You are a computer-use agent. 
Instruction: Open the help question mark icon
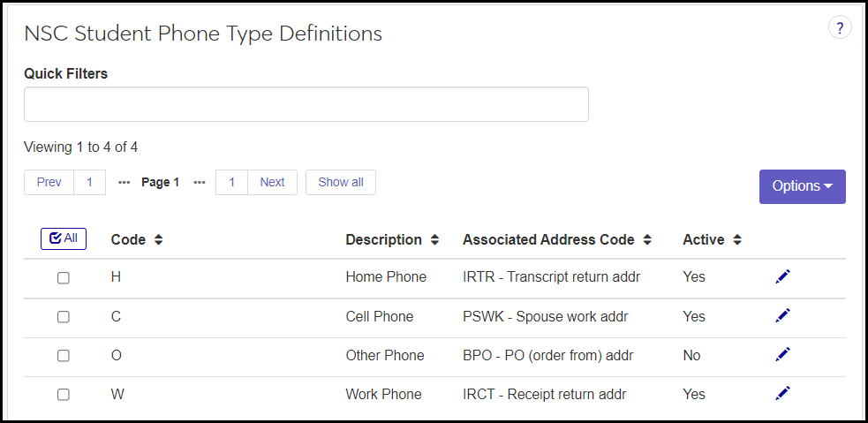[x=840, y=28]
